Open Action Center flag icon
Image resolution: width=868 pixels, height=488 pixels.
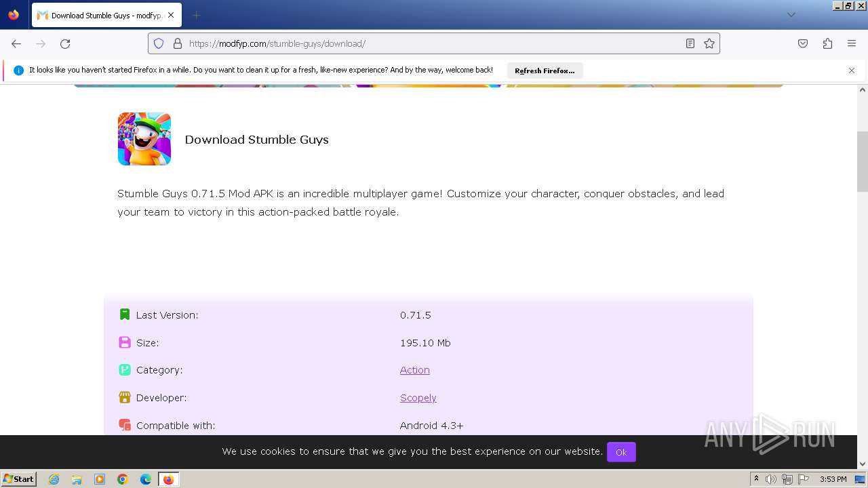(803, 479)
